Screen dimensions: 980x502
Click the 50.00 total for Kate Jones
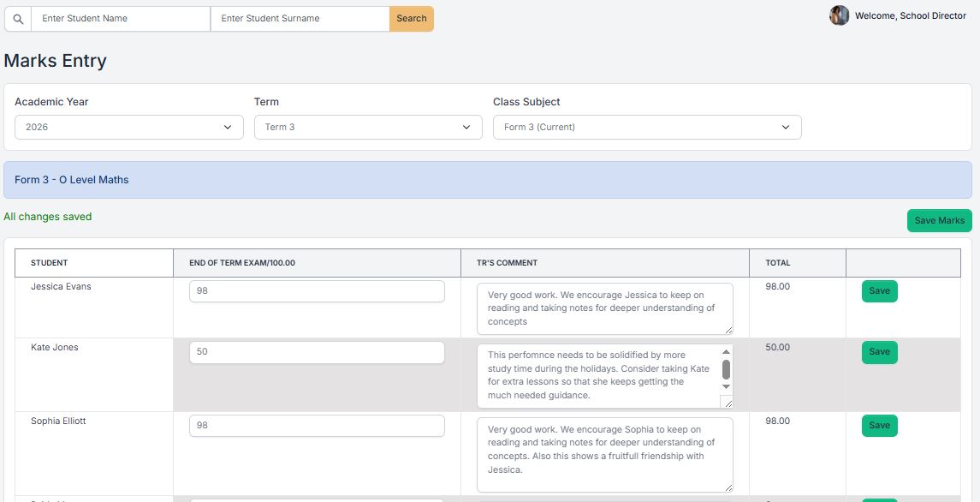click(777, 348)
